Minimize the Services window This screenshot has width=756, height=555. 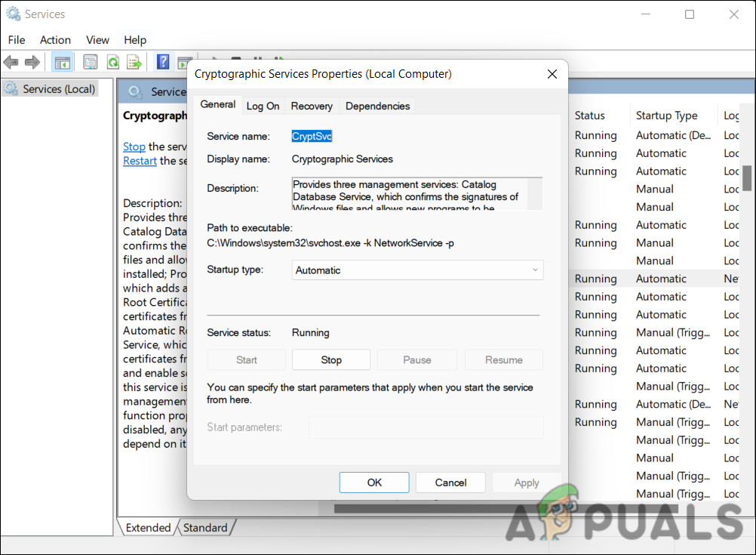(x=646, y=14)
